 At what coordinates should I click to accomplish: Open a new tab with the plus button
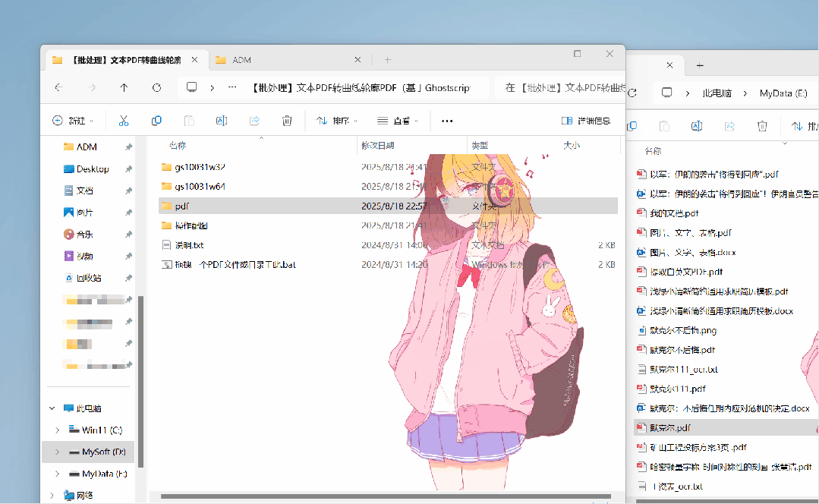[387, 60]
